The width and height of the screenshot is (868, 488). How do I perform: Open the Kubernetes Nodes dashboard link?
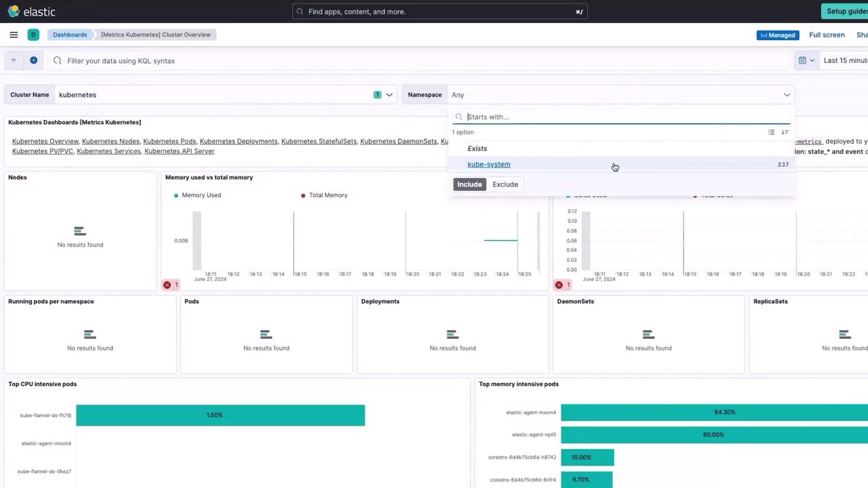tap(111, 141)
